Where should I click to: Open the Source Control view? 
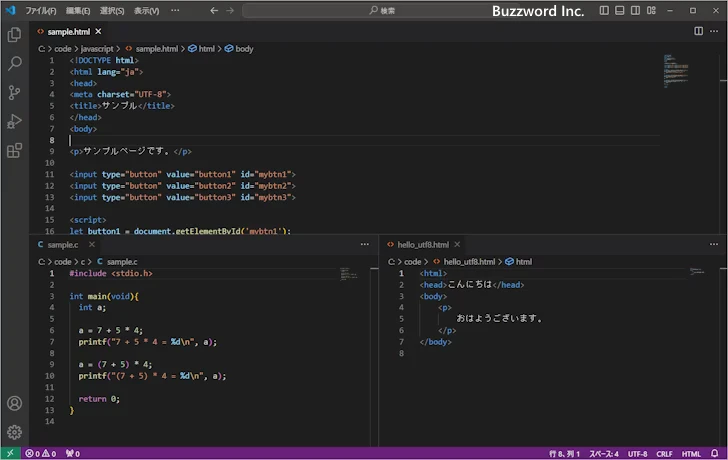tap(14, 92)
